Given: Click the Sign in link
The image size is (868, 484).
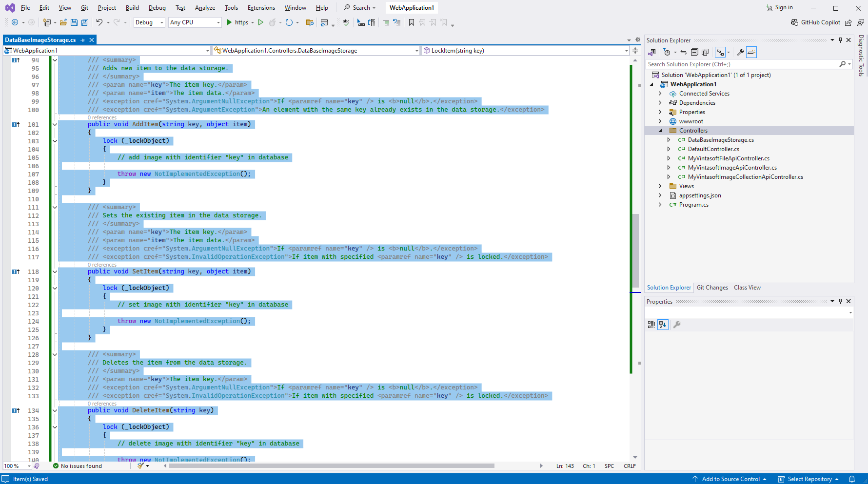Looking at the screenshot, I should [x=784, y=7].
